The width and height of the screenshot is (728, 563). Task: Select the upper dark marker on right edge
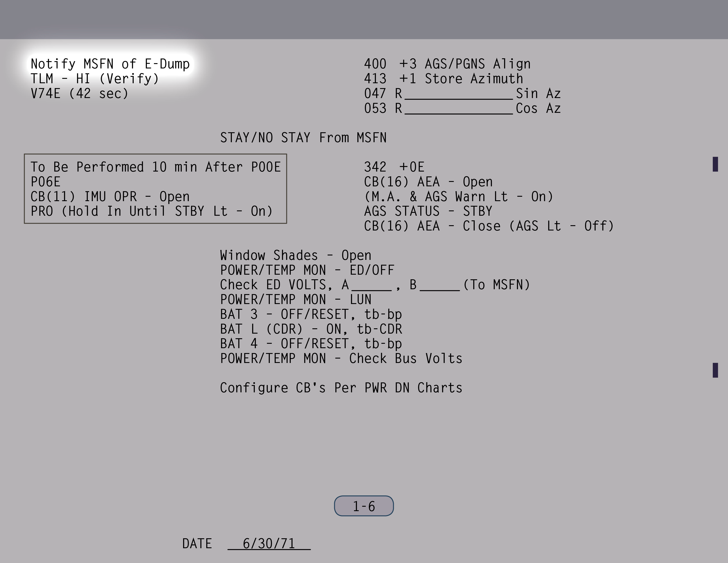pos(715,164)
